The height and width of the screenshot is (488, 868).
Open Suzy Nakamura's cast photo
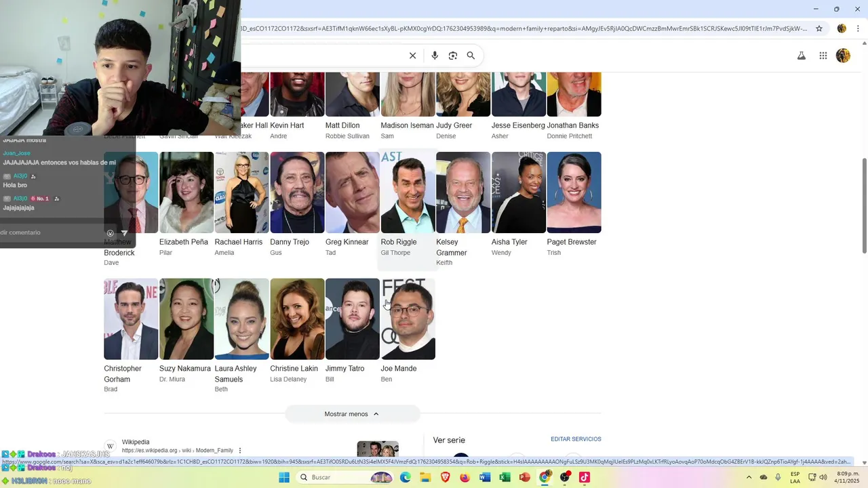coord(186,319)
